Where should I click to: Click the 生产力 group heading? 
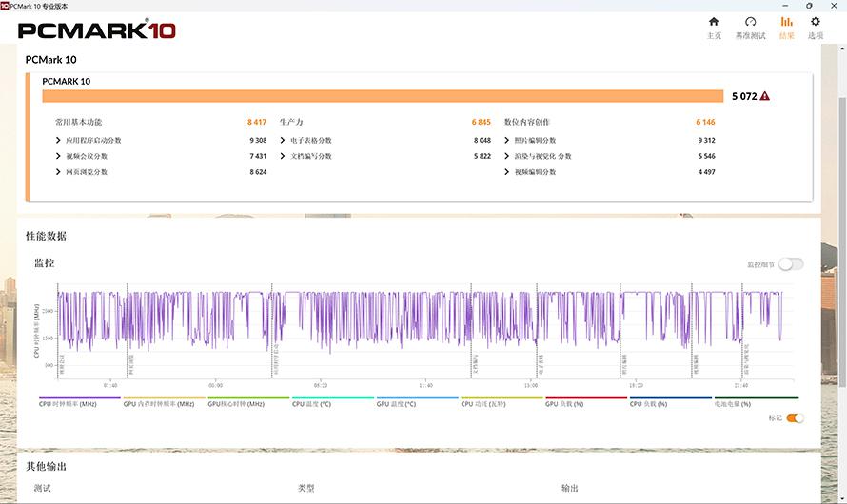pos(291,122)
